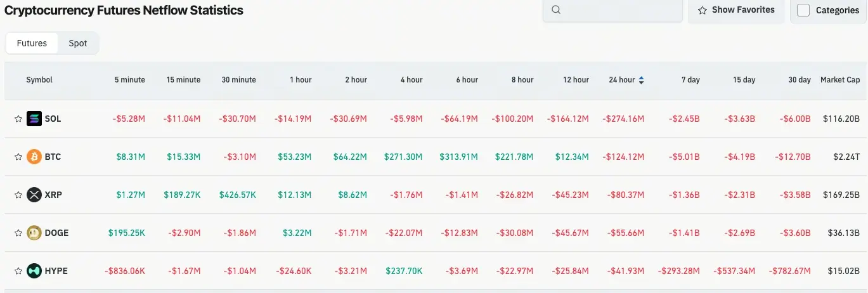Click SOL market cap $116.20B
Image resolution: width=868 pixels, height=293 pixels.
coord(841,119)
